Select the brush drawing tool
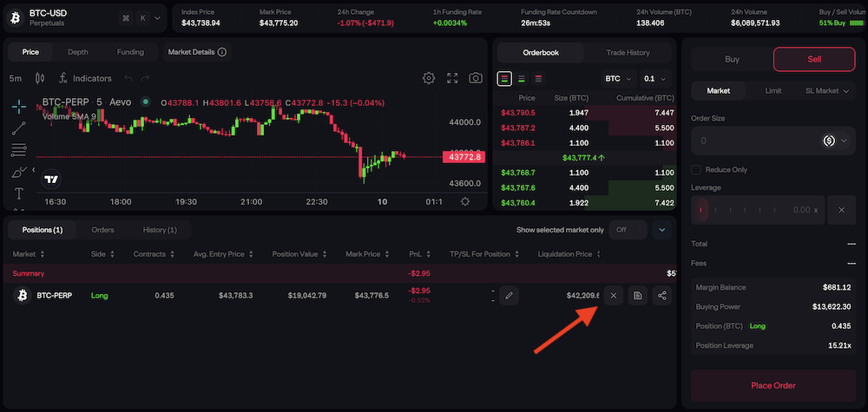Screen dimensions: 868x412 coord(19,172)
